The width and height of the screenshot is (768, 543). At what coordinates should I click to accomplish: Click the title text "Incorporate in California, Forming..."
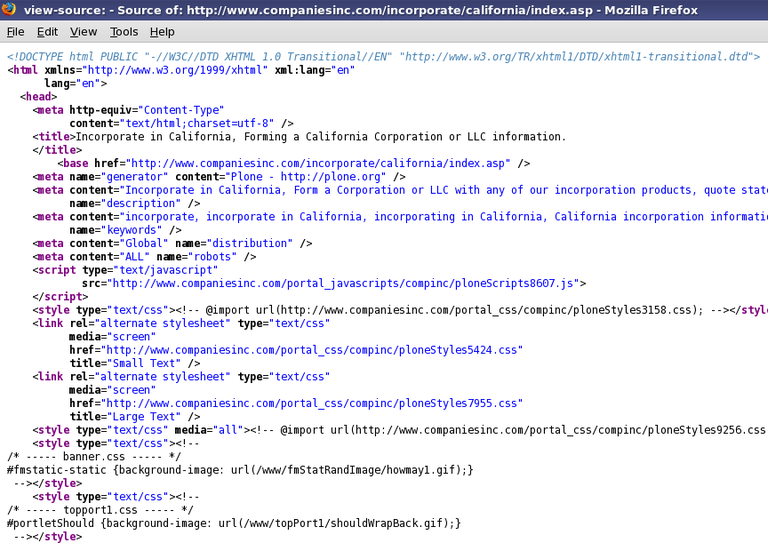coord(321,137)
